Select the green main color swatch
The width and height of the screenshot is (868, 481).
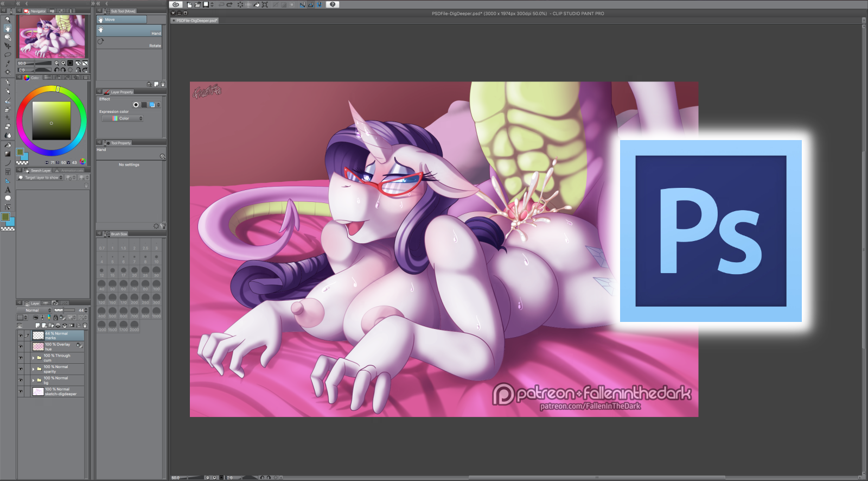tap(5, 217)
